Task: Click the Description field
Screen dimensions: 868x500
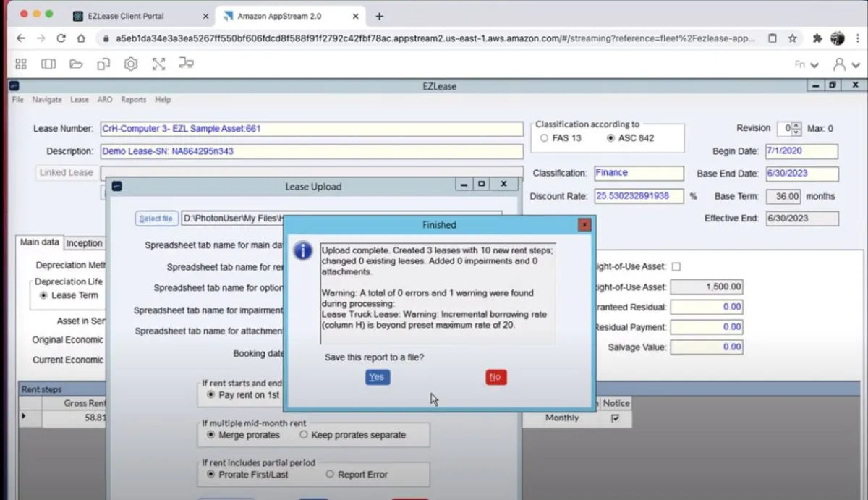Action: click(311, 152)
